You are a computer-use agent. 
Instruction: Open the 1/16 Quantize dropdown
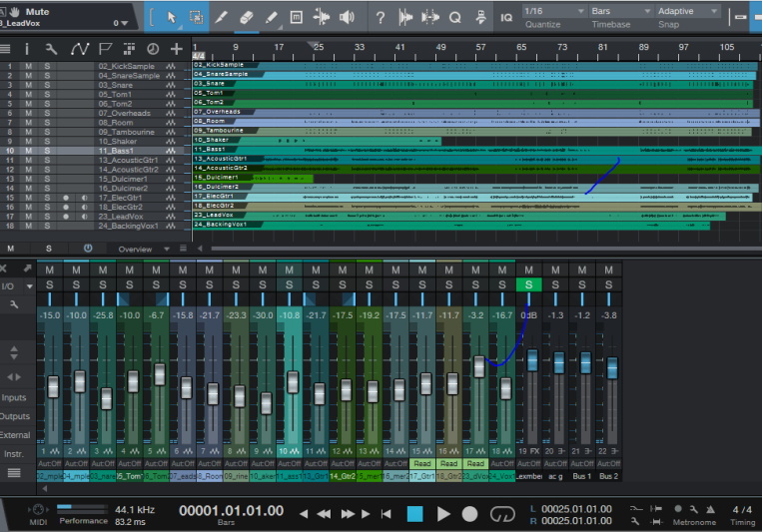(x=553, y=11)
